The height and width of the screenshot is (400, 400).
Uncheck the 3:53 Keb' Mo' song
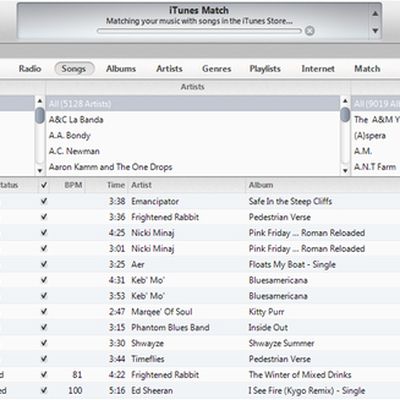click(x=44, y=296)
